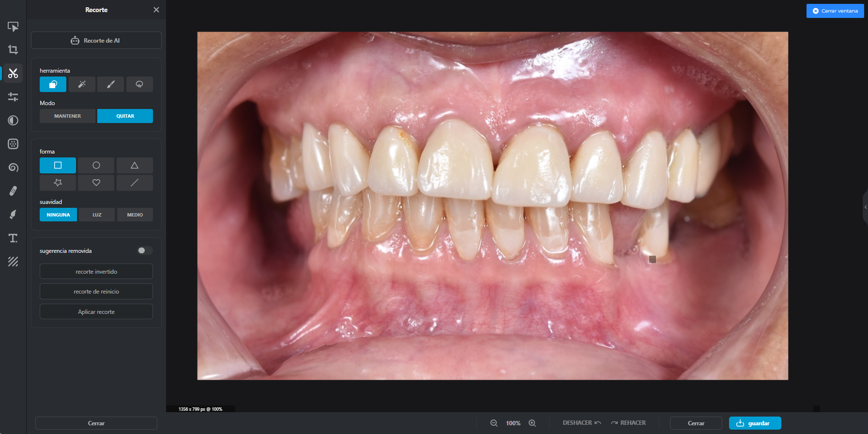The image size is (868, 434).
Task: Choose the draw brush cutout tool
Action: point(110,84)
